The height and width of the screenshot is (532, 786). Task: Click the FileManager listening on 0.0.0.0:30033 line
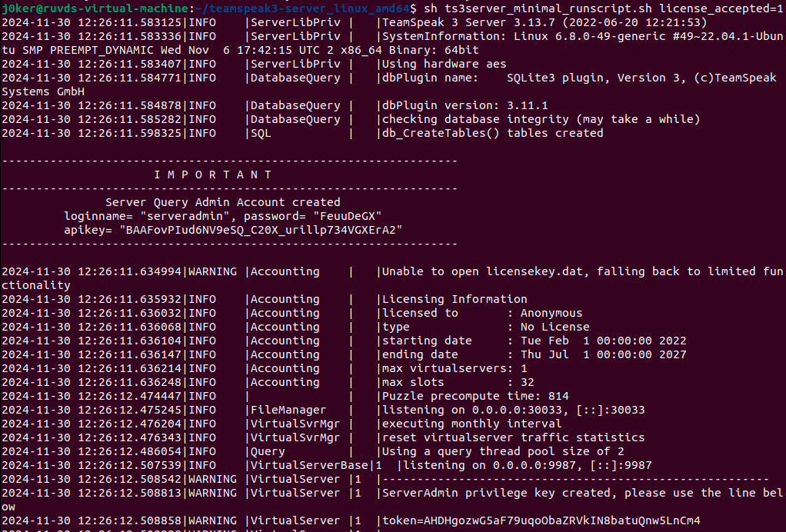coord(513,410)
